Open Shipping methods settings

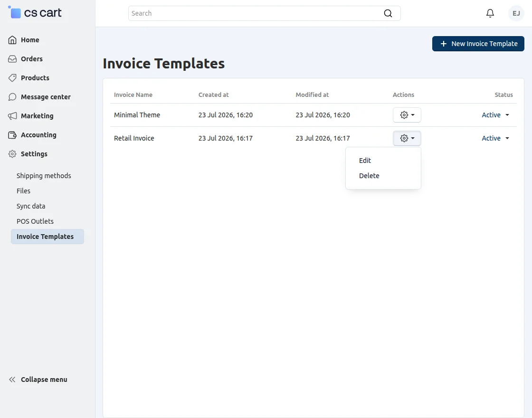tap(44, 176)
